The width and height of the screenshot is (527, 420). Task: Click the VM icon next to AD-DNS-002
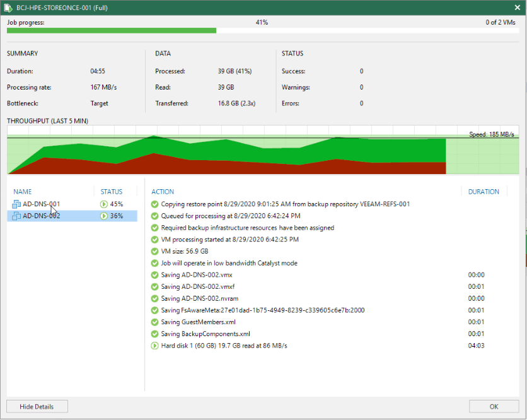click(16, 216)
